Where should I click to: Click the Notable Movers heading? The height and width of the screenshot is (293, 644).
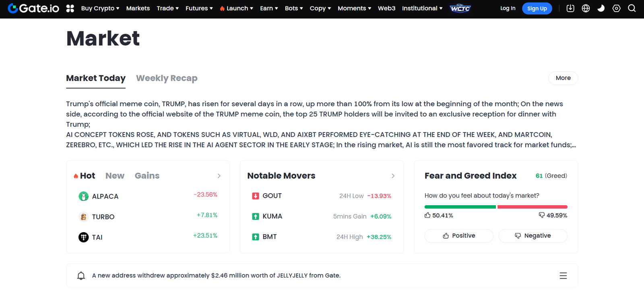click(281, 176)
